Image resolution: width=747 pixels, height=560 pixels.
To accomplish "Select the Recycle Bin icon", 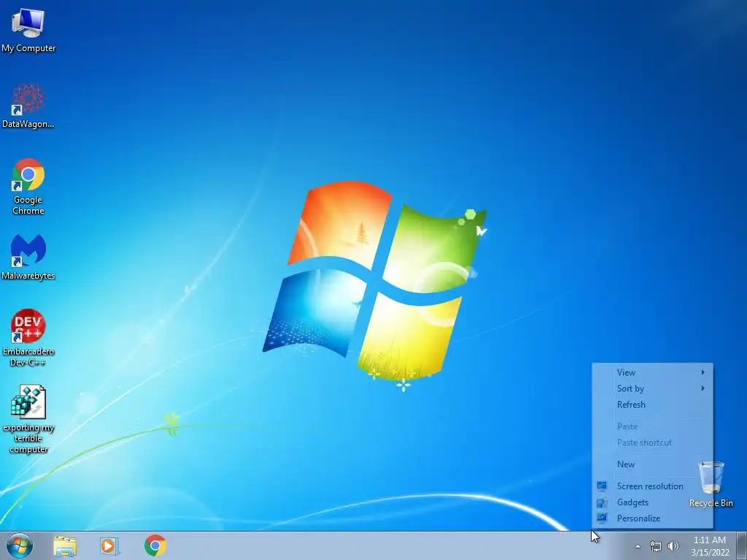I will 711,484.
